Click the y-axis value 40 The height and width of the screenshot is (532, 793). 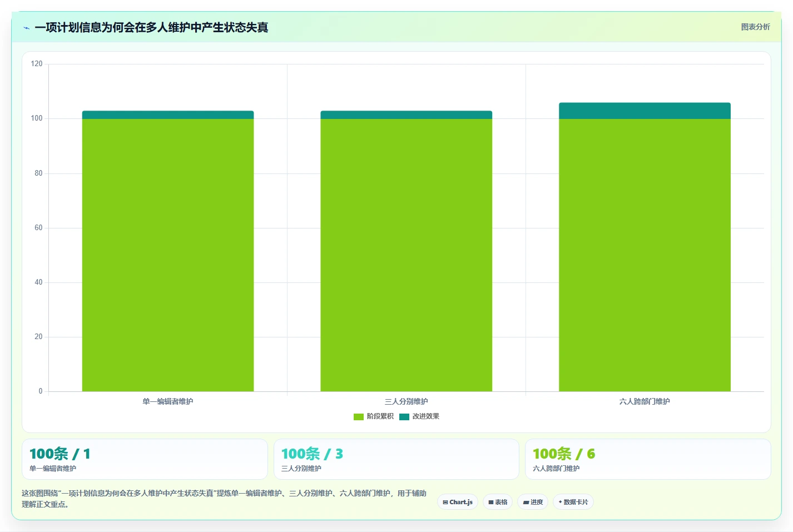tap(38, 282)
